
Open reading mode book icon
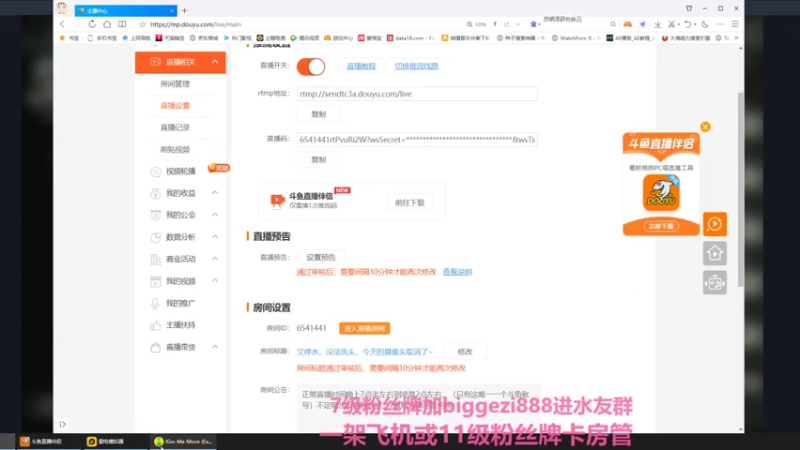click(x=122, y=24)
